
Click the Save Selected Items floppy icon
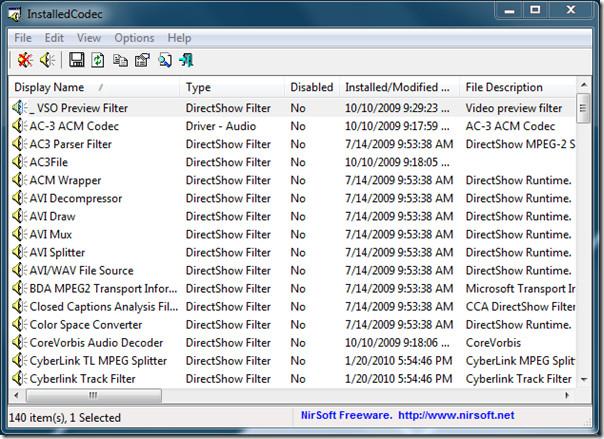(76, 61)
